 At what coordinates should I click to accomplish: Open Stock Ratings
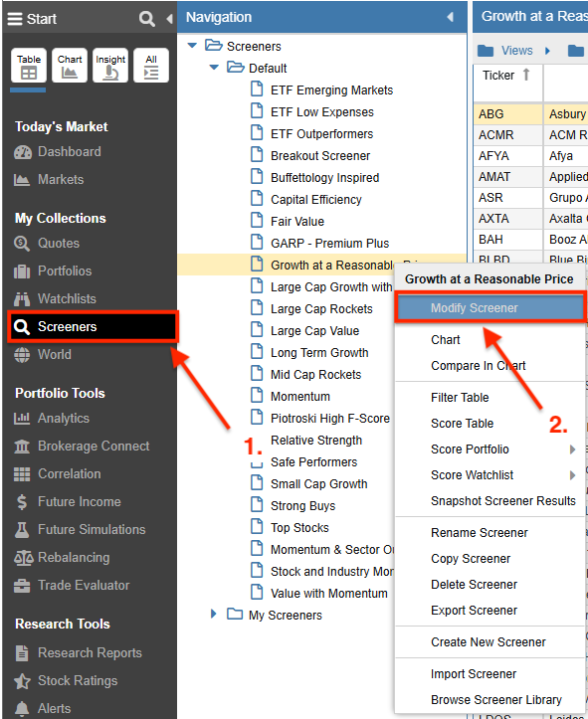[x=66, y=680]
